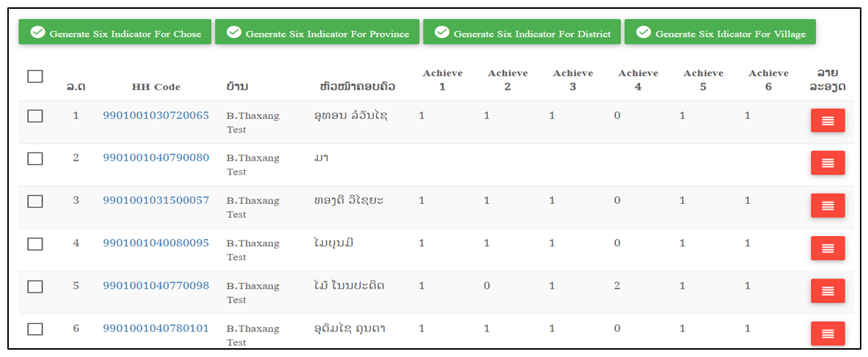Check the box for row 4
Viewport: 868px width, 357px height.
tap(35, 243)
